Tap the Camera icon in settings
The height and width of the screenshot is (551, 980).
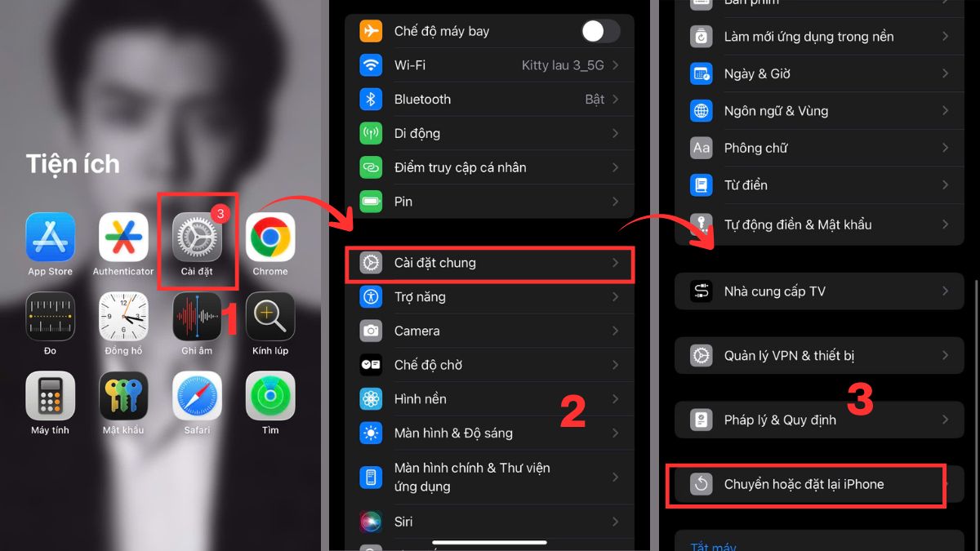coord(372,331)
